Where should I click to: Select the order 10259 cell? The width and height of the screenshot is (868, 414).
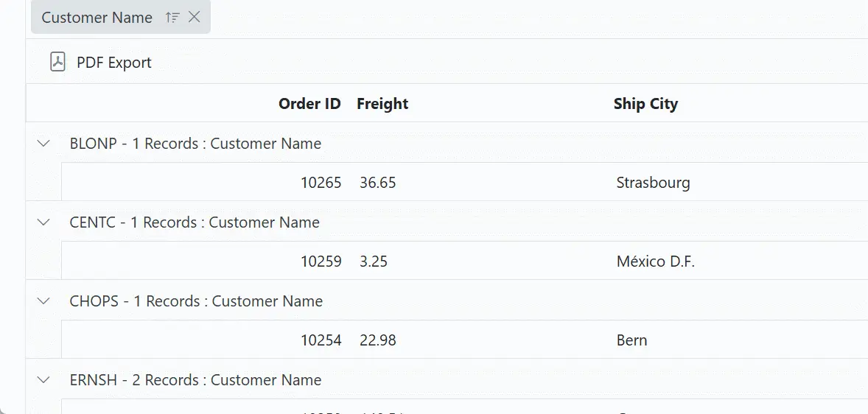321,262
